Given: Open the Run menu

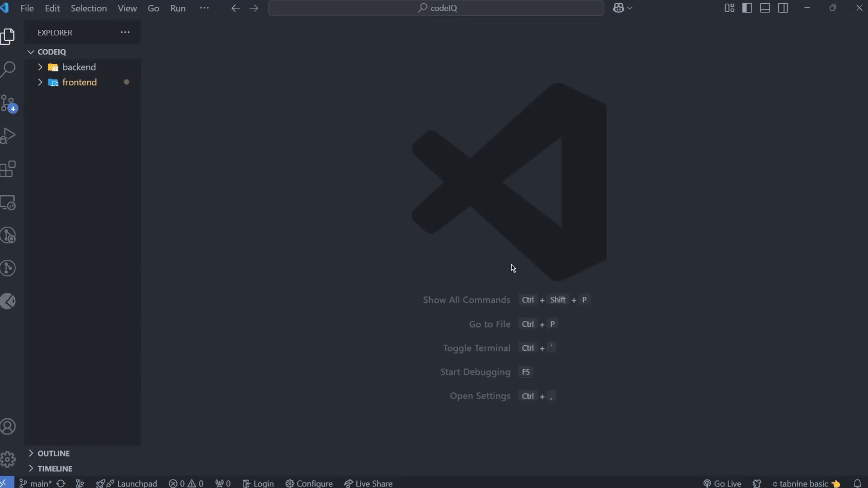Looking at the screenshot, I should coord(178,8).
